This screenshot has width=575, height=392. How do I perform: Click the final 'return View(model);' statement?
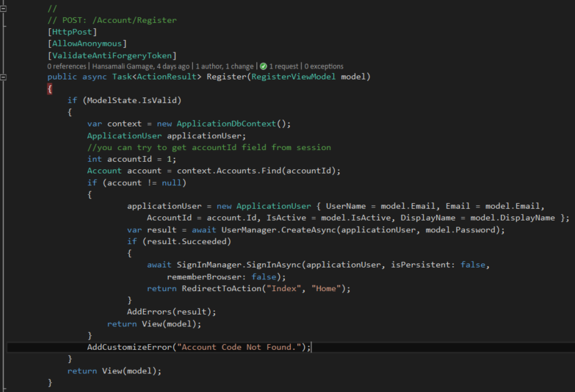coord(115,371)
